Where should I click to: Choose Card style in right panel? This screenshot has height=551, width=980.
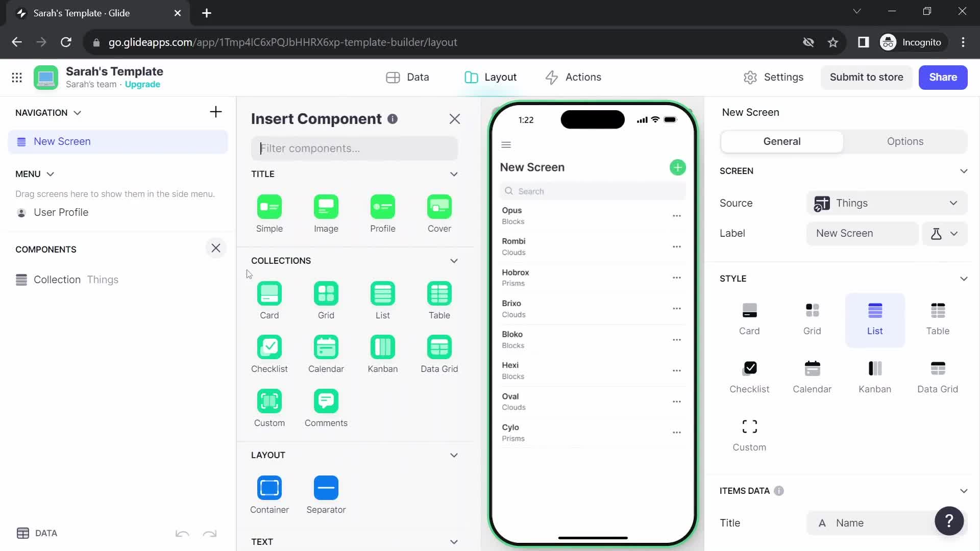pos(749,320)
